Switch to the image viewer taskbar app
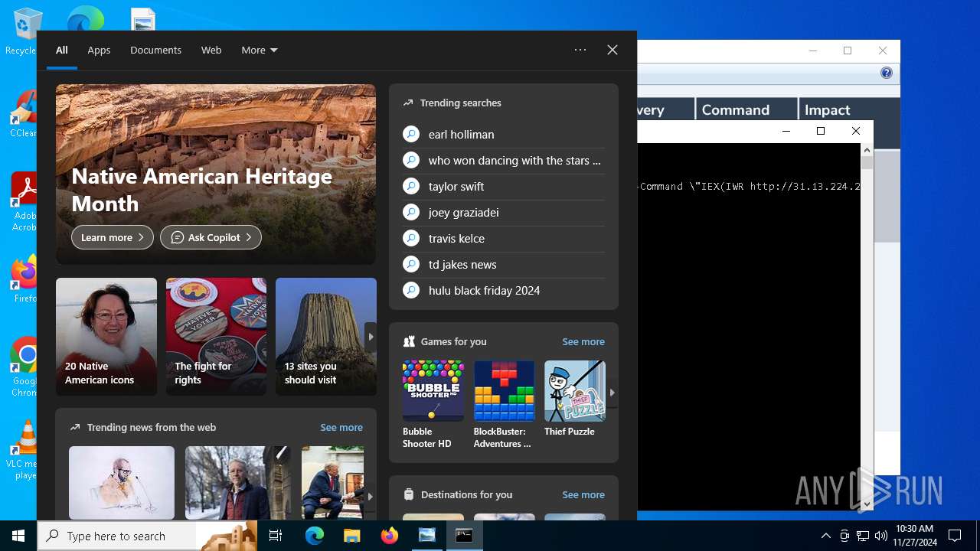The image size is (980, 551). coord(427,536)
